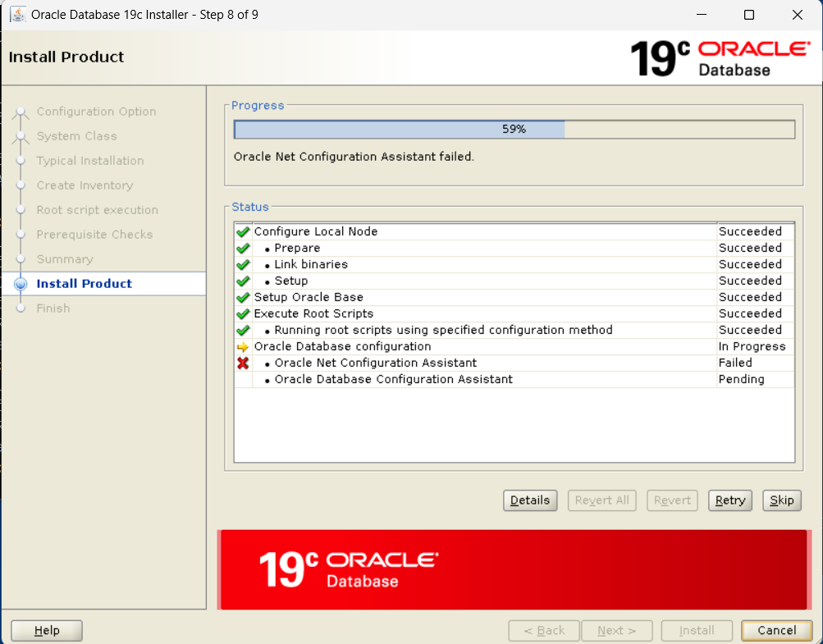Select Root script execution step in sidebar
The image size is (823, 644).
click(97, 210)
